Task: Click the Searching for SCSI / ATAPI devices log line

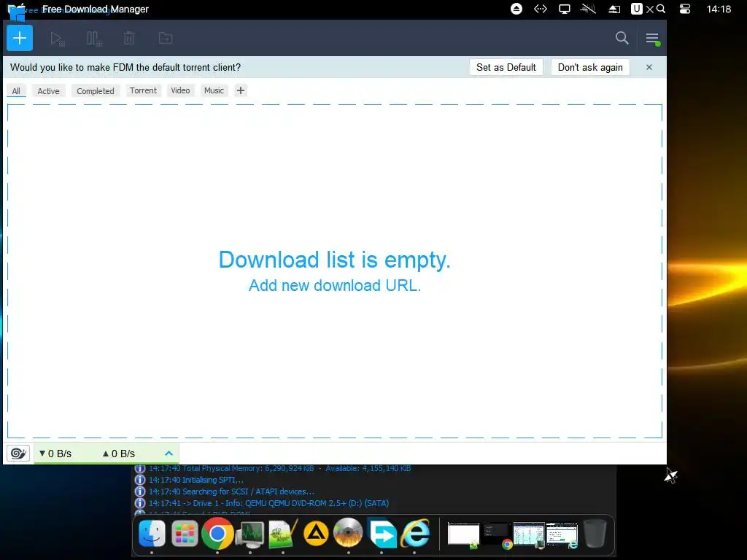Action: coord(231,491)
